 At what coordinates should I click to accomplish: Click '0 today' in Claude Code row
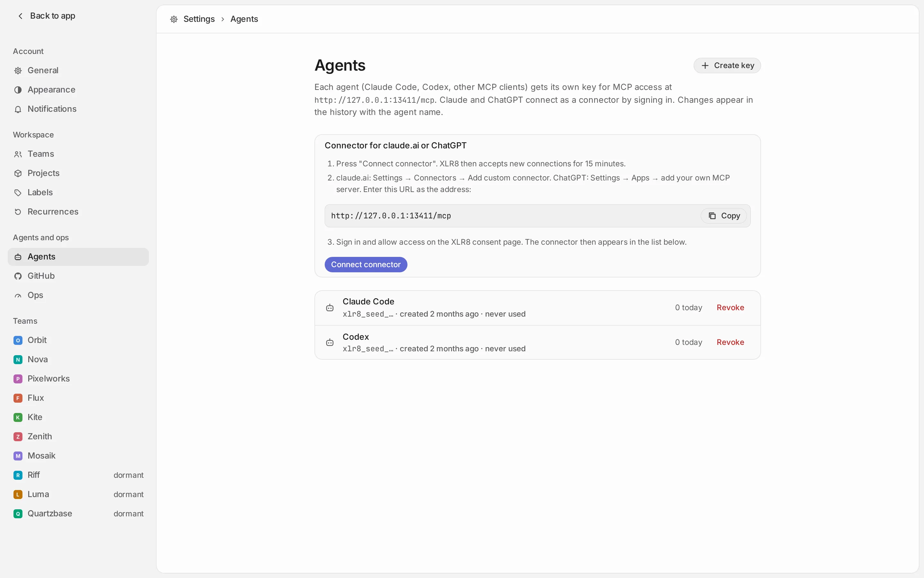689,308
